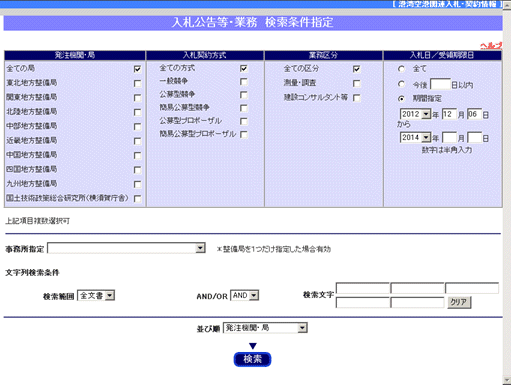The image size is (511, 385).
Task: Check the 簡易公募型競争 checkbox
Action: (x=244, y=108)
